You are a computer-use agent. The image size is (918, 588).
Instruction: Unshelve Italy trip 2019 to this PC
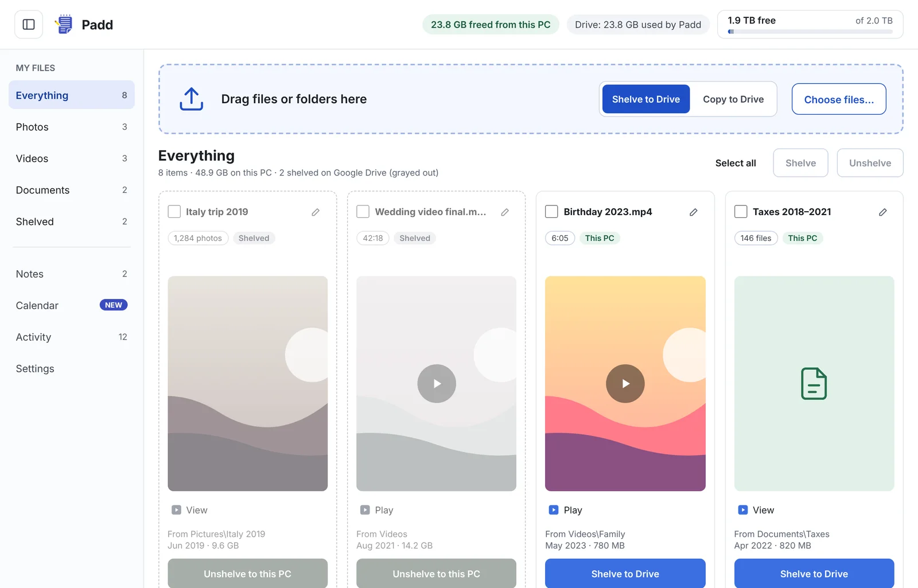[248, 573]
